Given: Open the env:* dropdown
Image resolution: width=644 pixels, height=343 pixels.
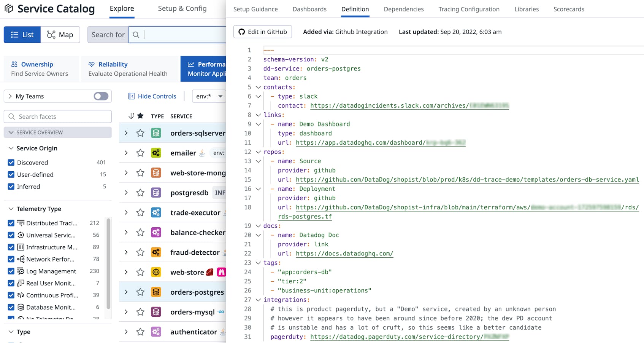Looking at the screenshot, I should (x=209, y=96).
